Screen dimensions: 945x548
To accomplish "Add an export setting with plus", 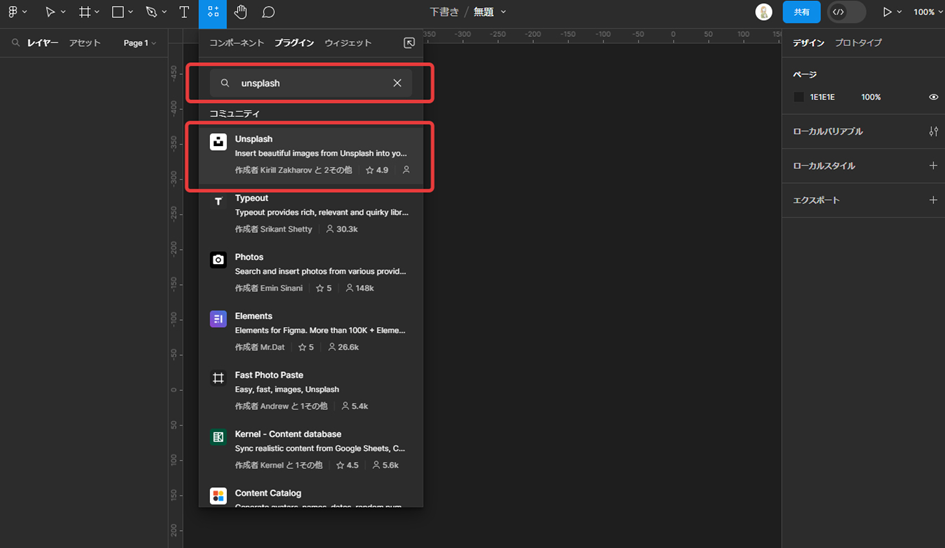I will (933, 200).
